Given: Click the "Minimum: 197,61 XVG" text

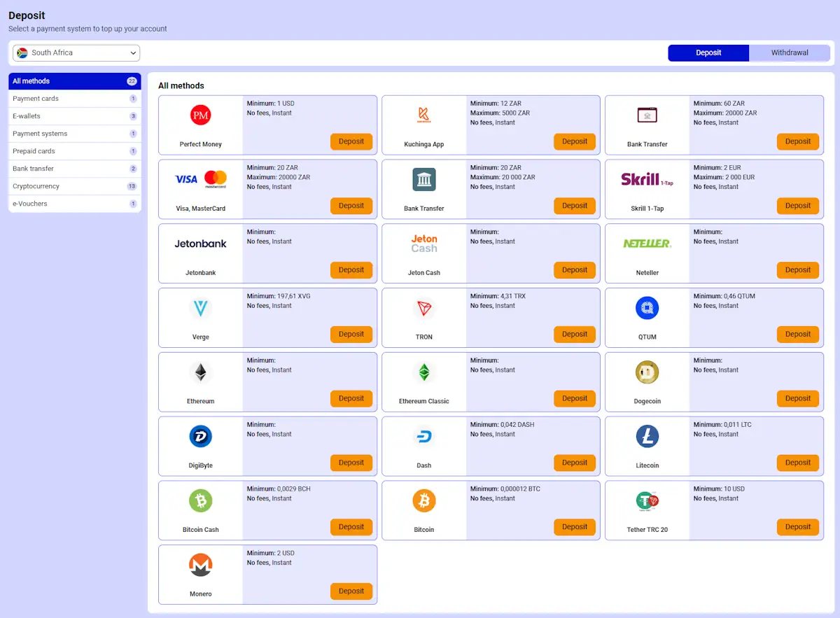Looking at the screenshot, I should pyautogui.click(x=279, y=296).
